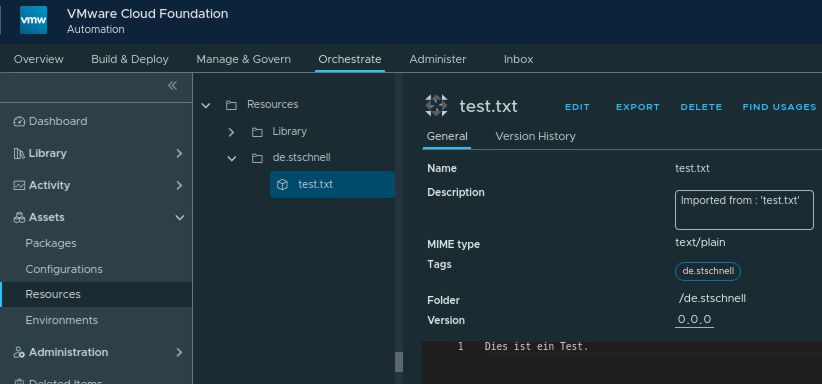The width and height of the screenshot is (822, 384).
Task: Click the EXPORT button
Action: coord(637,107)
